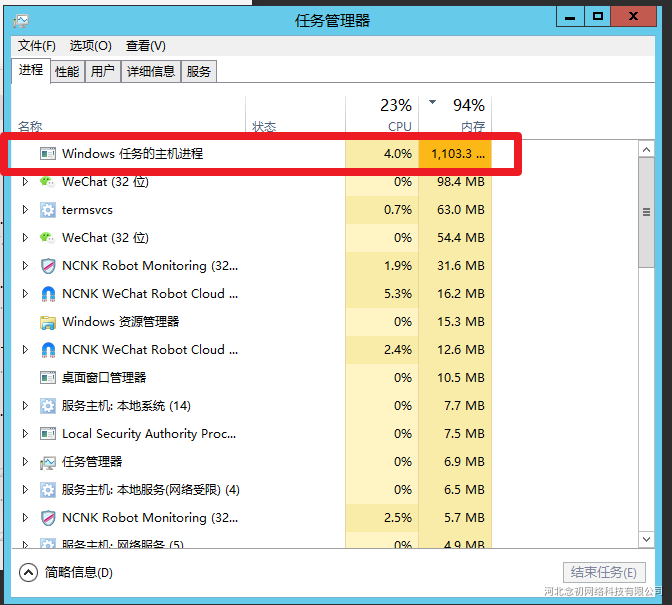Viewport: 672px width, 605px height.
Task: Click the 任务管理器 process row icon
Action: (48, 462)
